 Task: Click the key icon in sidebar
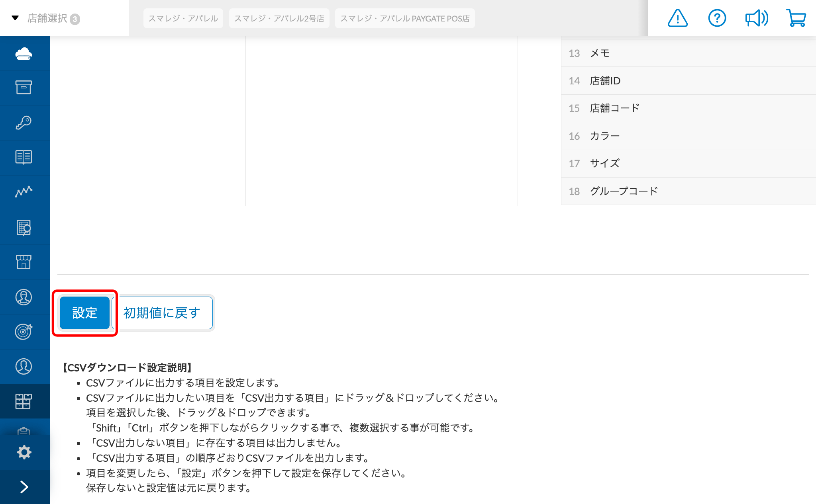pyautogui.click(x=24, y=123)
